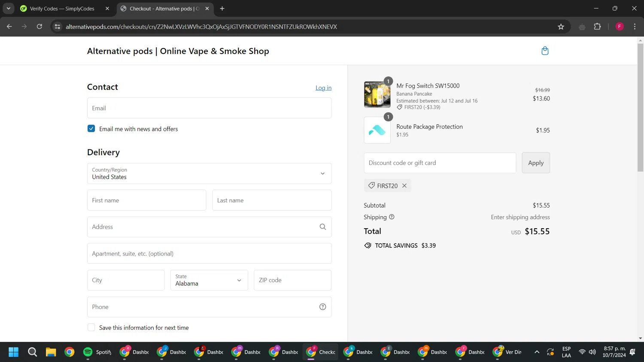The image size is (644, 362).
Task: Click the TOTAL SAVINGS $3.39 text
Action: (x=405, y=246)
